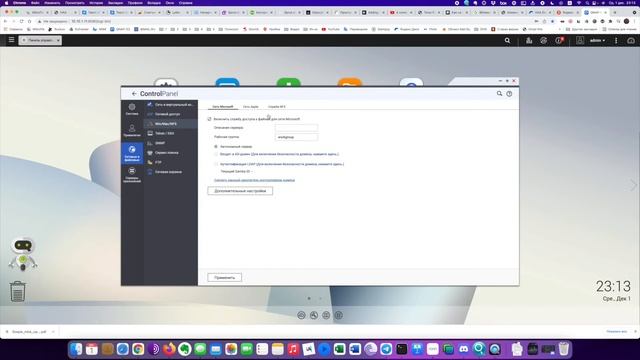This screenshot has height=360, width=640.
Task: Open the dashboard gauge icon in top bar
Action: click(631, 40)
